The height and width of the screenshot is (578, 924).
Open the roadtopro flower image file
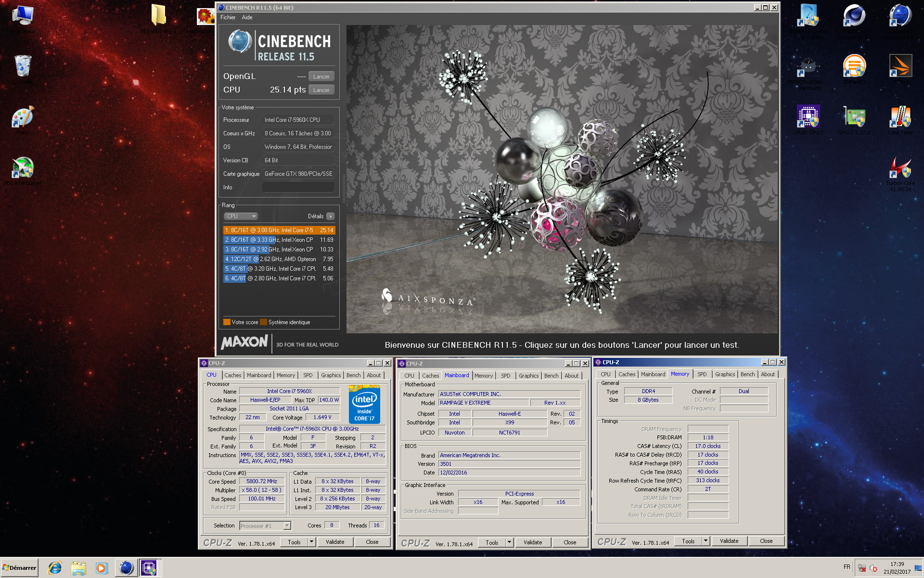tap(205, 19)
